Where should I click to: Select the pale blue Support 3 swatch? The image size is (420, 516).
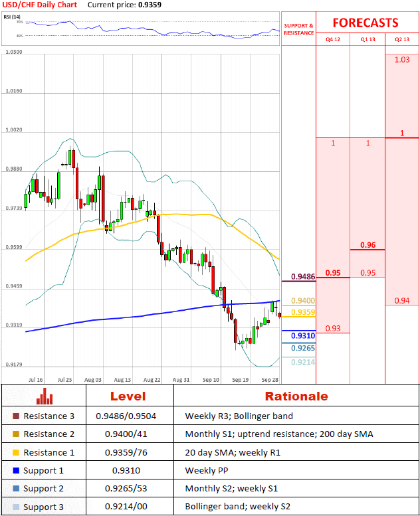click(15, 506)
